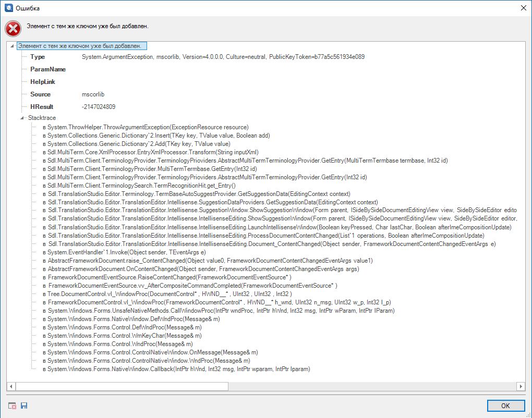Click the OK button

pos(505,405)
